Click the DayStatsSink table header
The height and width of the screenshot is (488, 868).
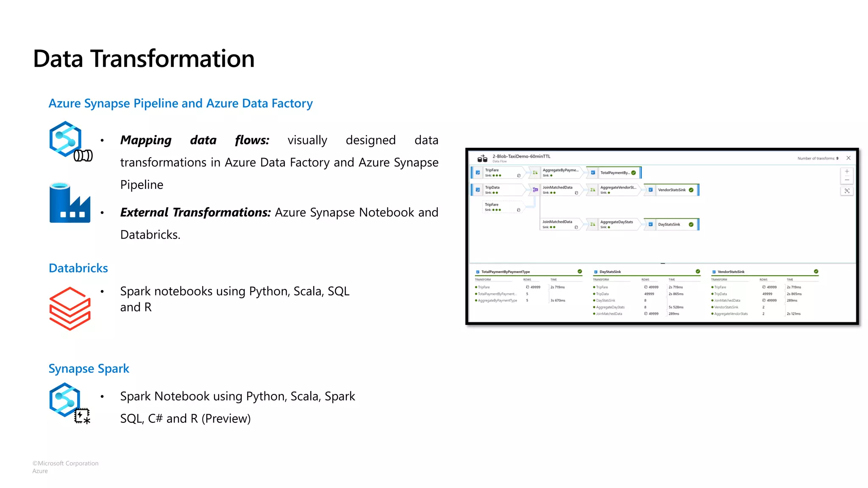click(610, 272)
